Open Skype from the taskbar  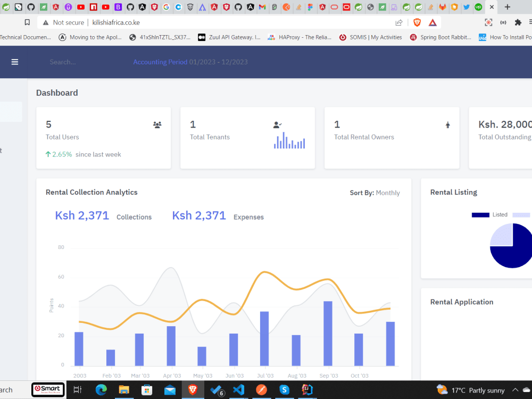[284, 390]
